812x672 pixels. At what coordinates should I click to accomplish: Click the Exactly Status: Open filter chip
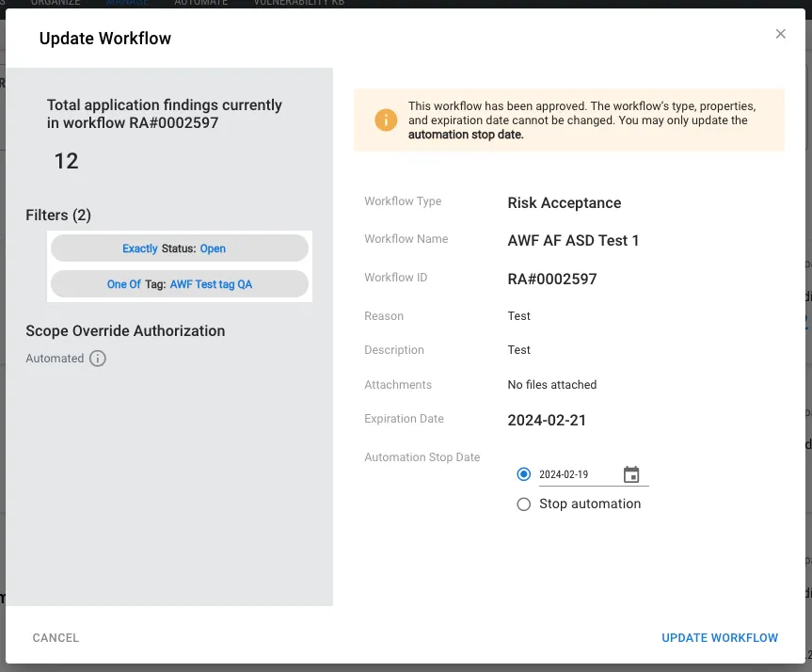(180, 248)
